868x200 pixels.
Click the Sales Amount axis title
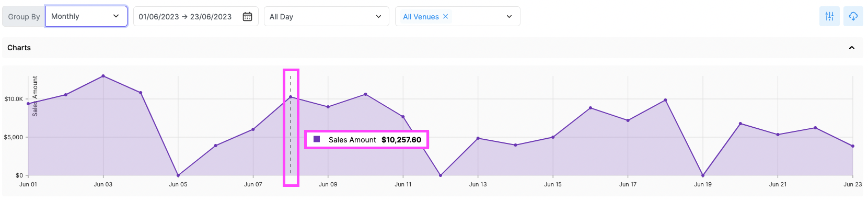pyautogui.click(x=35, y=96)
